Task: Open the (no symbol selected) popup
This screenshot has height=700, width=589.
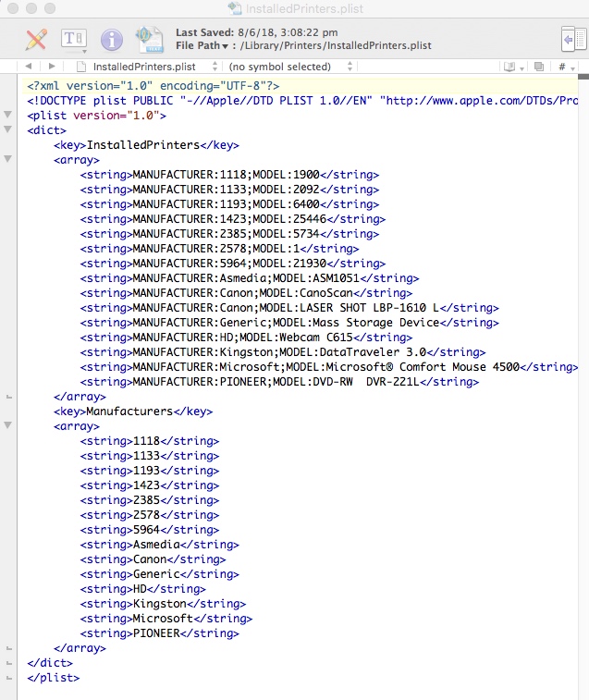Action: [x=290, y=67]
